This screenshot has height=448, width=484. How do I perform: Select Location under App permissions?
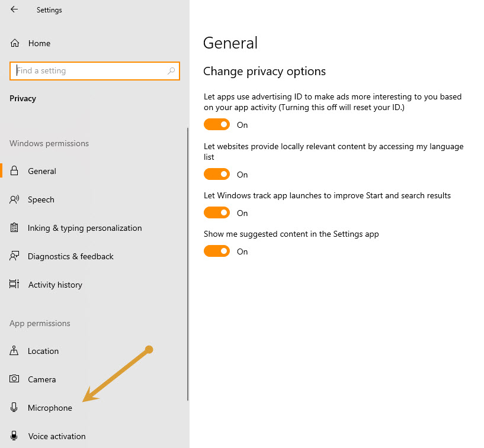[x=94, y=351]
